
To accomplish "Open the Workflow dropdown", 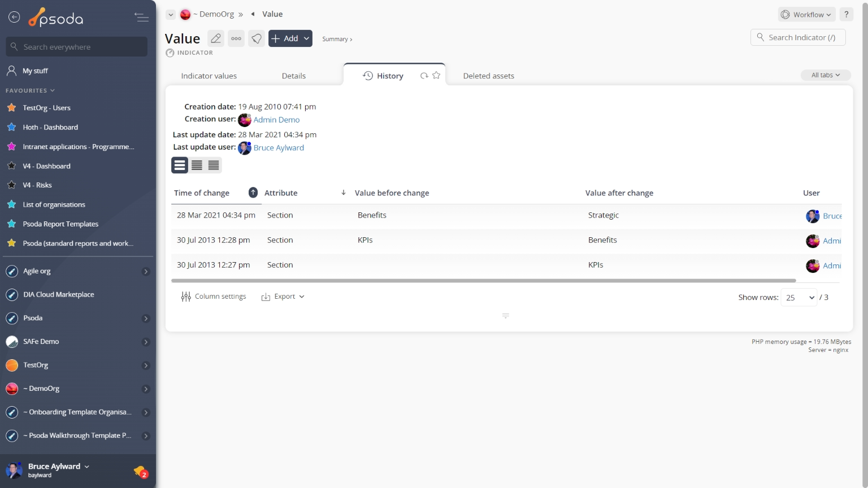I will [x=807, y=15].
